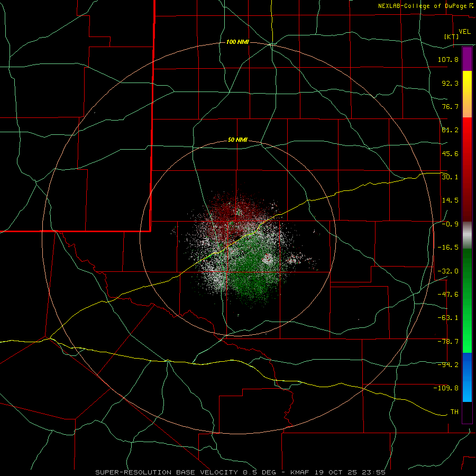The height and width of the screenshot is (476, 476).
Task: Click the 76.7 velocity scale value
Action: [x=450, y=106]
